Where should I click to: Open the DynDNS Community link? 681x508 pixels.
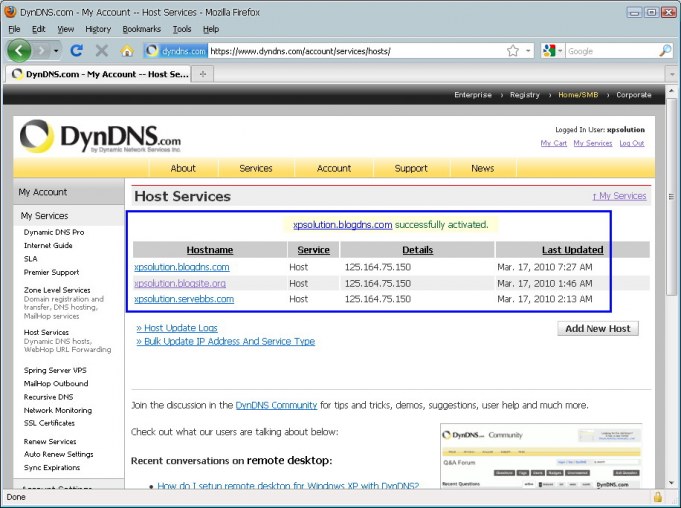pyautogui.click(x=276, y=405)
